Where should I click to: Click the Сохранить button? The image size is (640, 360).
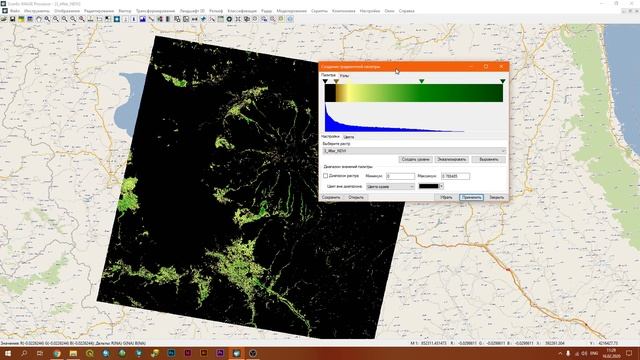point(331,198)
